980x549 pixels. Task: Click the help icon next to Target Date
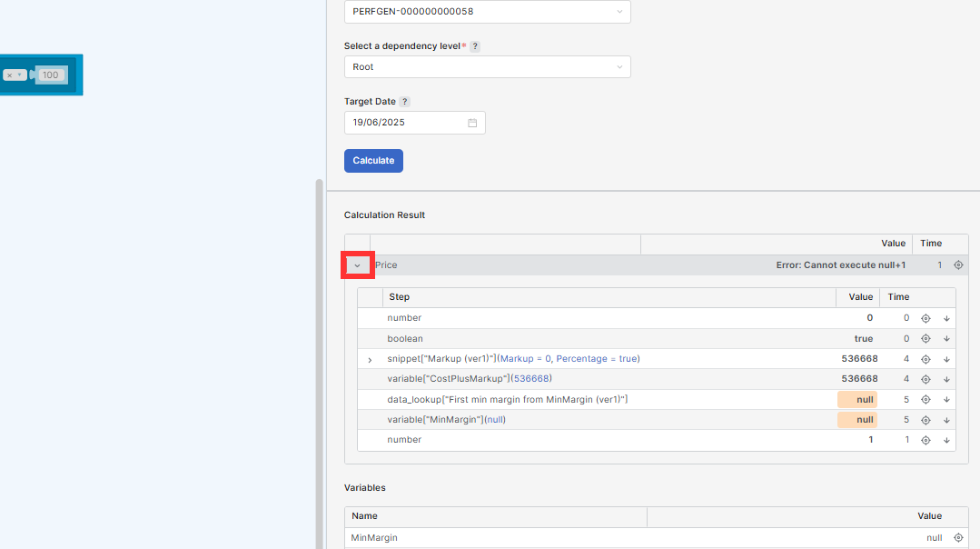click(405, 102)
